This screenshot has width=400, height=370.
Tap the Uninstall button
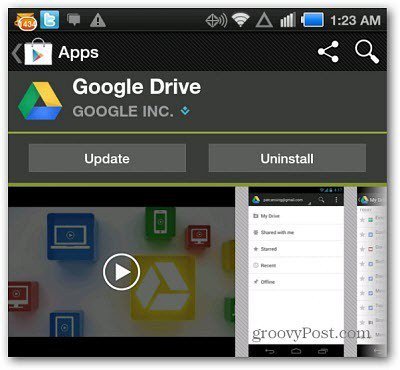(287, 158)
